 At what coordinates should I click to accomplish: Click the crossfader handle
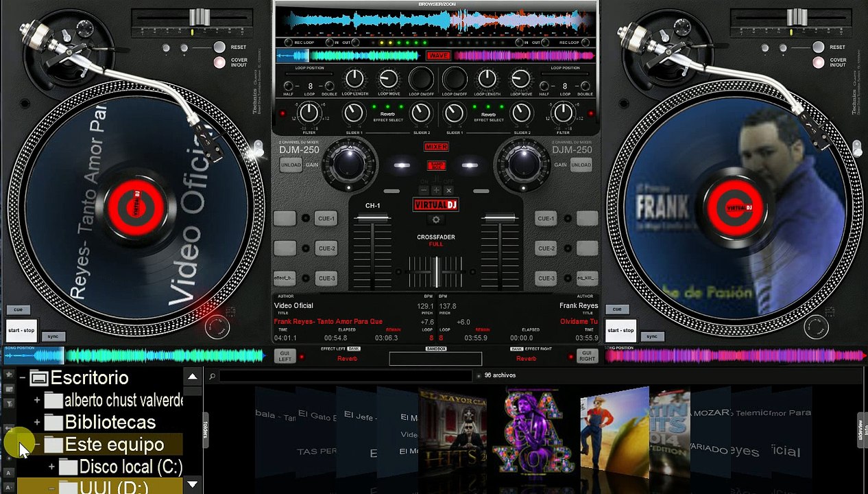coord(436,272)
